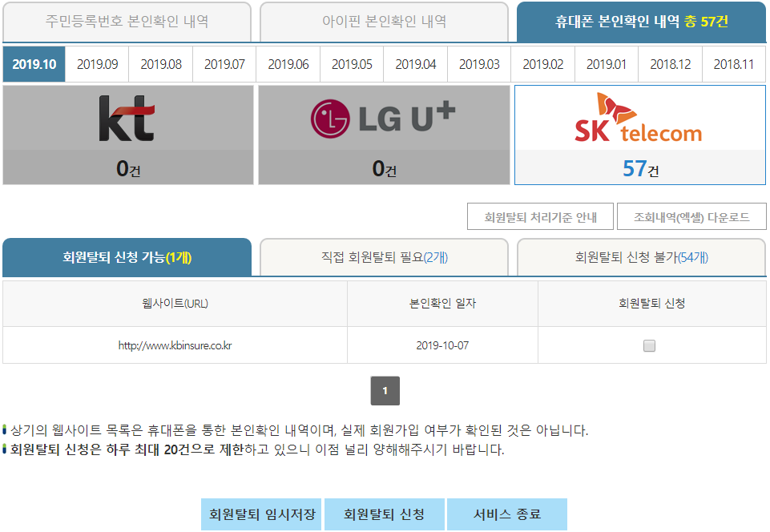Select the 2019.08 month tab
770x532 pixels.
(x=160, y=64)
